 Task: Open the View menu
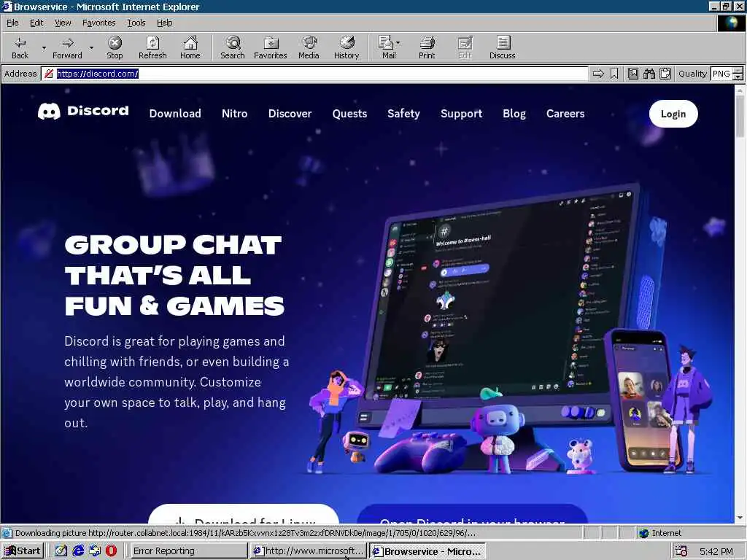coord(63,23)
